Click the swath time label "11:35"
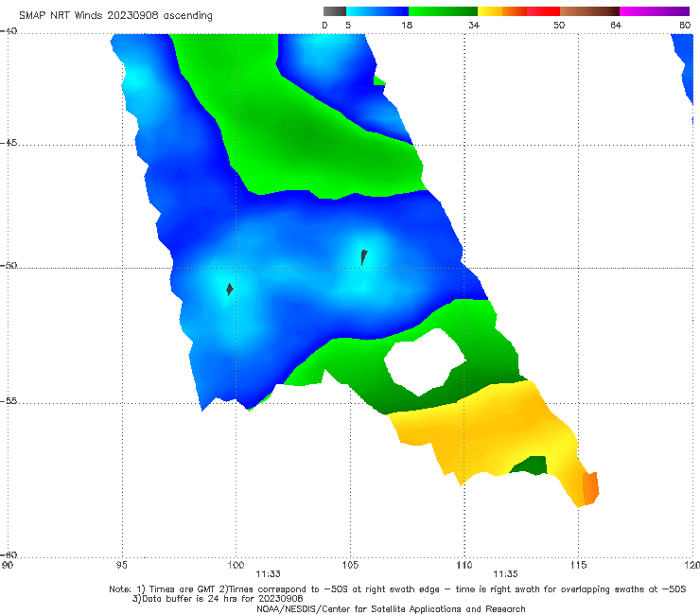Screen dimensions: 700x615 [x=505, y=574]
